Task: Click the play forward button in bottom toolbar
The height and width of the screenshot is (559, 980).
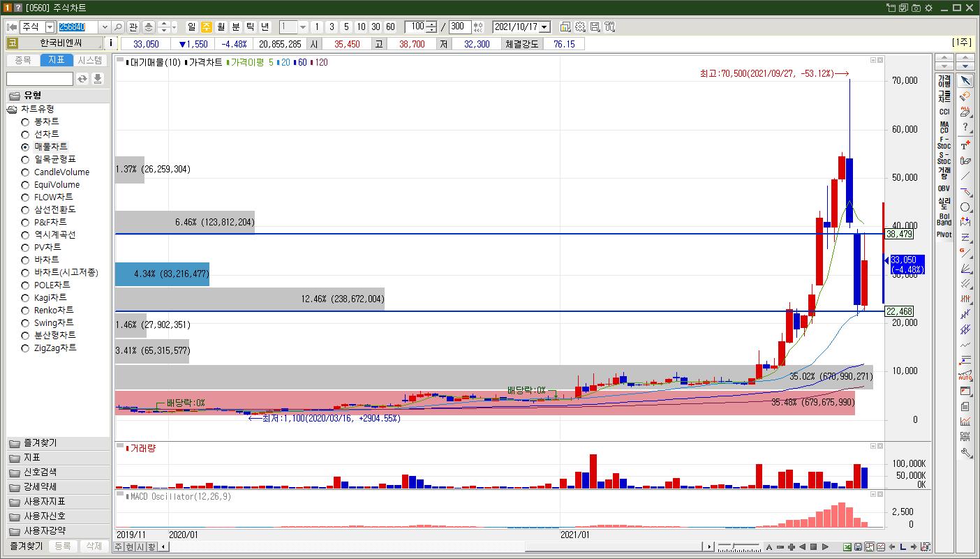Action: pos(825,546)
